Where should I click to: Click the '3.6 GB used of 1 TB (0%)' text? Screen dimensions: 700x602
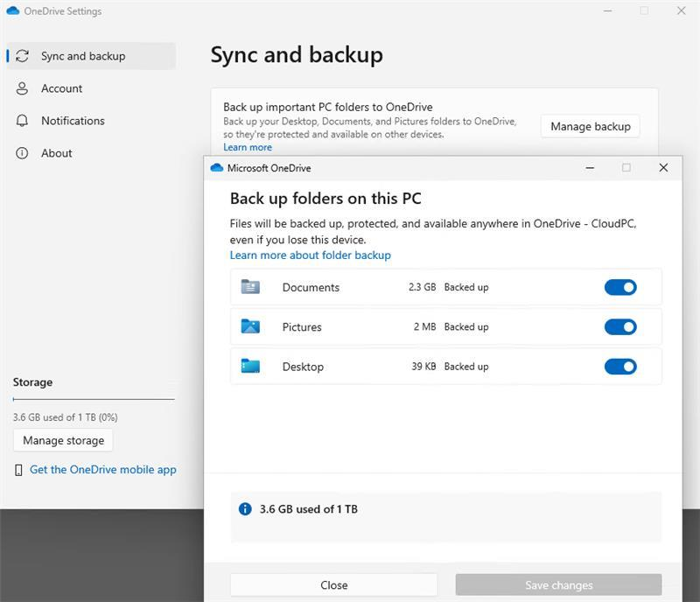65,417
